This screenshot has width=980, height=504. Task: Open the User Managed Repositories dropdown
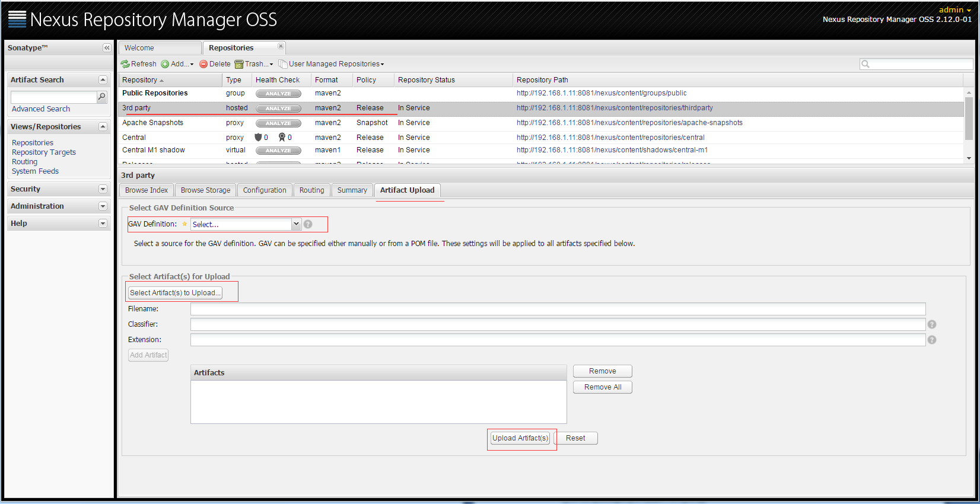click(x=331, y=64)
